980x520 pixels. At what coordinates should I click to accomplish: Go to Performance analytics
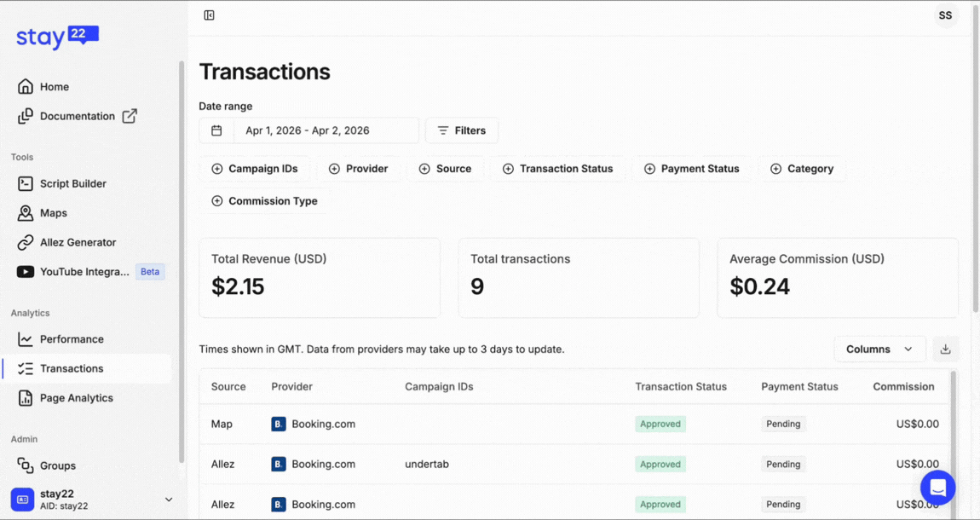click(x=72, y=339)
